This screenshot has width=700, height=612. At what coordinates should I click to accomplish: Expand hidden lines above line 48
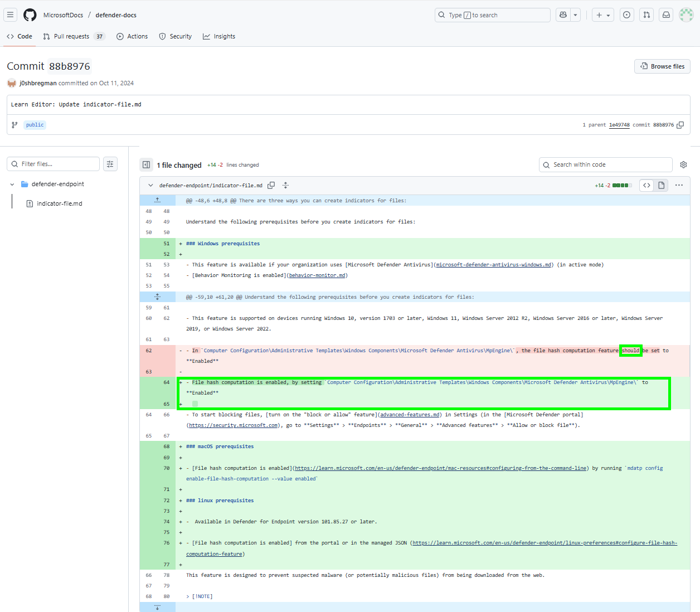tap(157, 200)
